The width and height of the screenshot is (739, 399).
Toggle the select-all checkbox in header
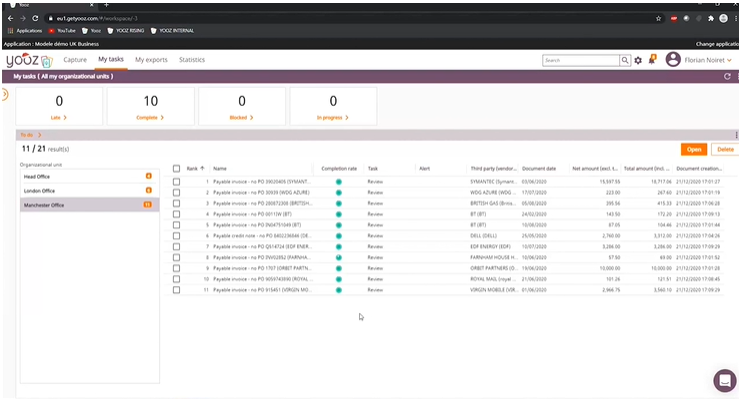point(176,169)
